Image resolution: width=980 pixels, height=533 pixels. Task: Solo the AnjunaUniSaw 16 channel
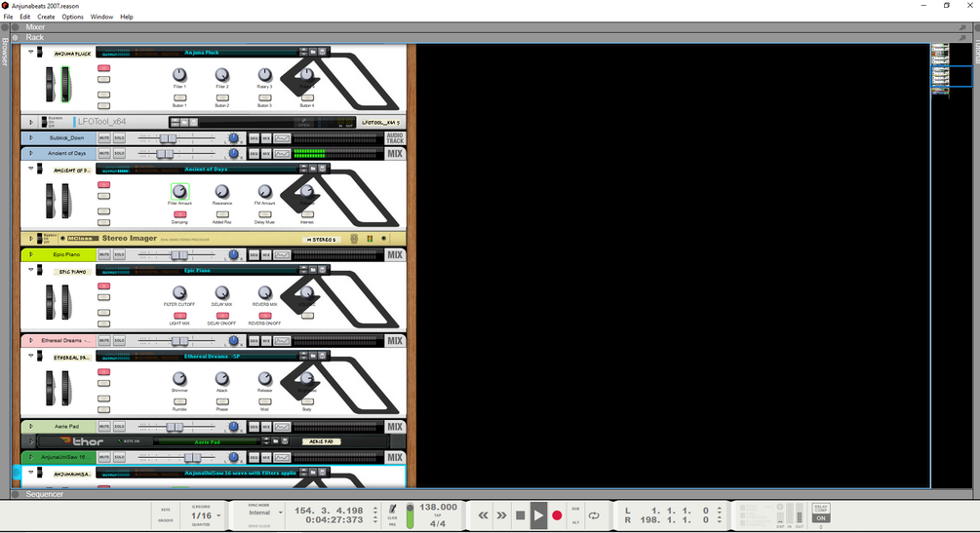click(119, 457)
